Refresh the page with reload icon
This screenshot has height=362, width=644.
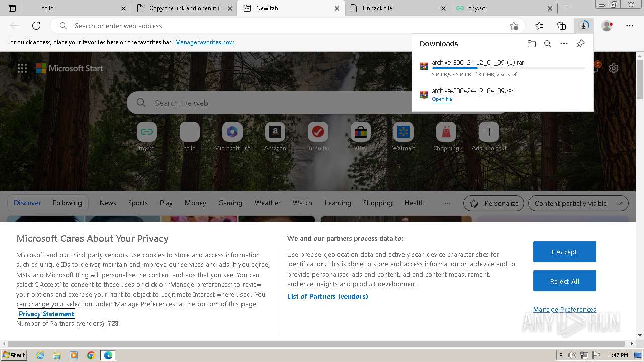pyautogui.click(x=36, y=26)
